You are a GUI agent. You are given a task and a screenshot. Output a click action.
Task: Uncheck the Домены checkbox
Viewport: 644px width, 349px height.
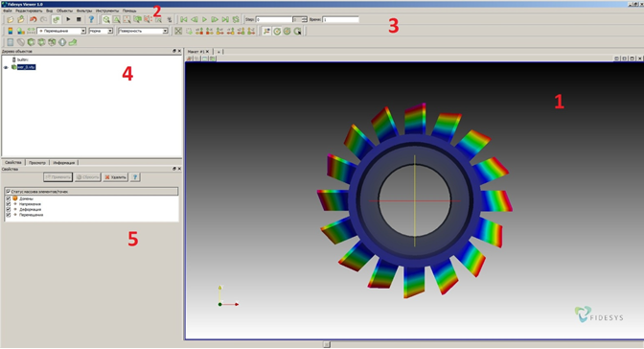pyautogui.click(x=9, y=198)
